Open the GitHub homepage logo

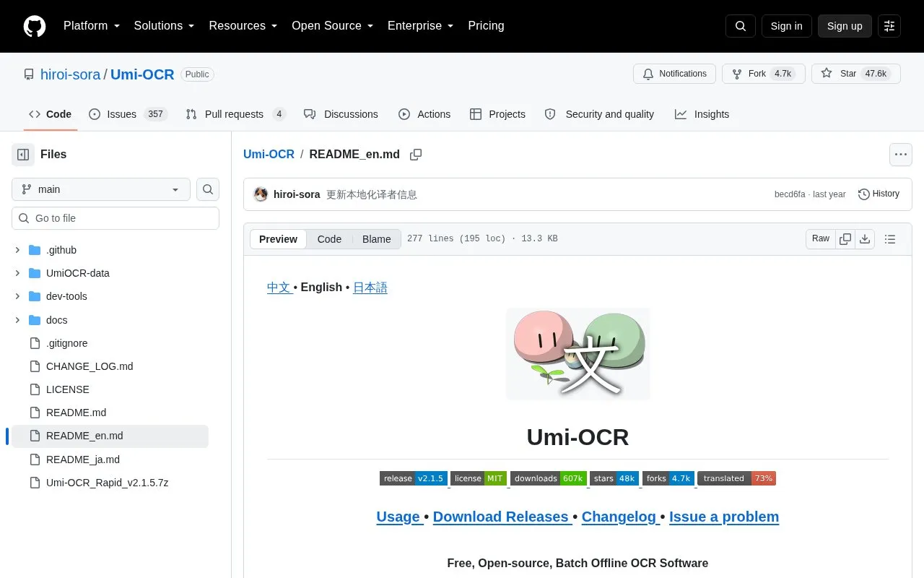[35, 26]
